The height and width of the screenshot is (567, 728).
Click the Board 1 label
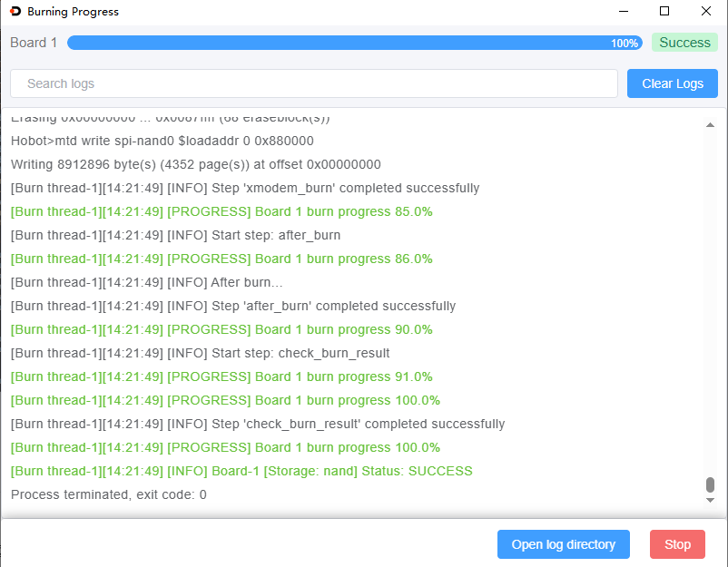(34, 43)
